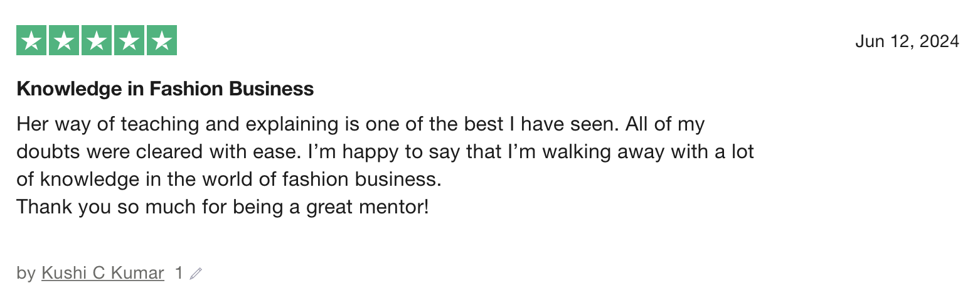The image size is (980, 295).
Task: Click the review count number 1
Action: pyautogui.click(x=179, y=273)
